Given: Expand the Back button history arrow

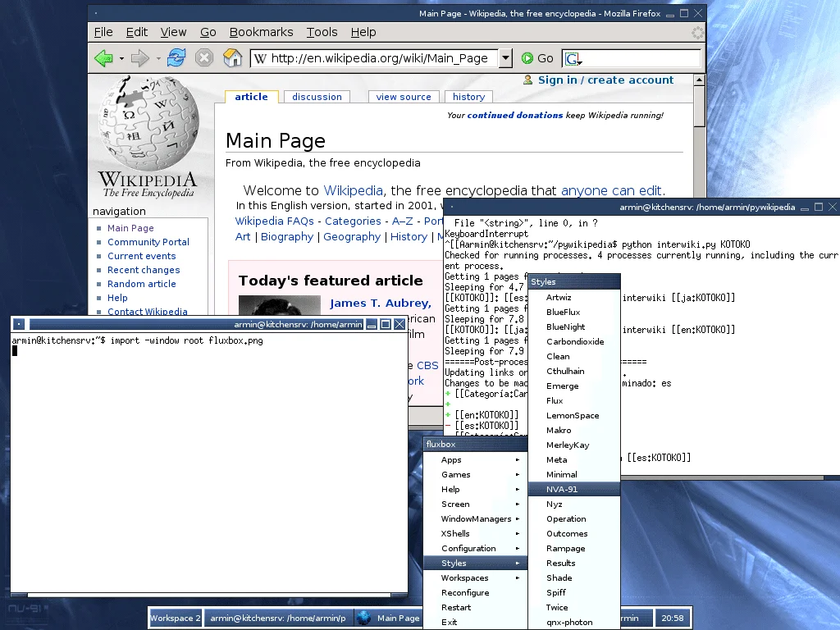Looking at the screenshot, I should point(121,58).
